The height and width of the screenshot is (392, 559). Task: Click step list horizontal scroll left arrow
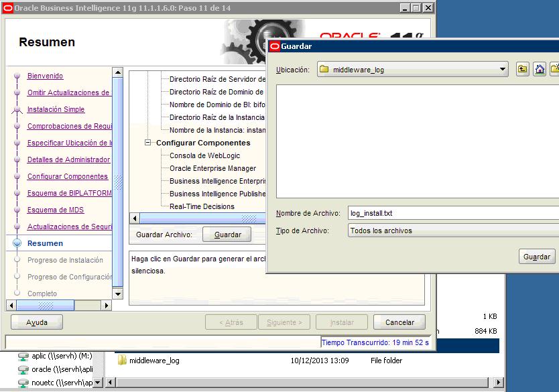tap(11, 306)
